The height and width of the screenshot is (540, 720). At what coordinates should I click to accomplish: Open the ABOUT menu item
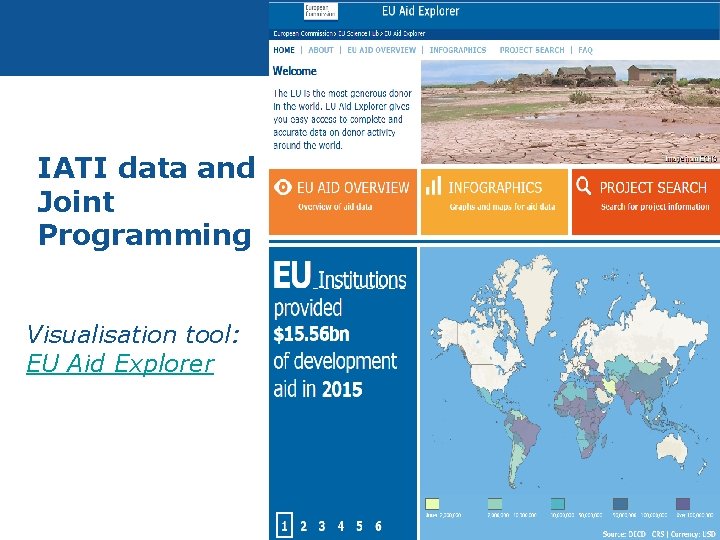pyautogui.click(x=321, y=50)
